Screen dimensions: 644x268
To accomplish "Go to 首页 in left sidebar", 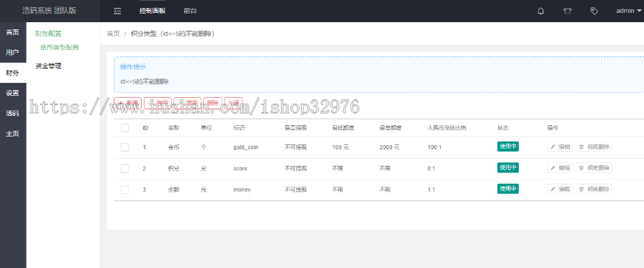I will tap(13, 32).
